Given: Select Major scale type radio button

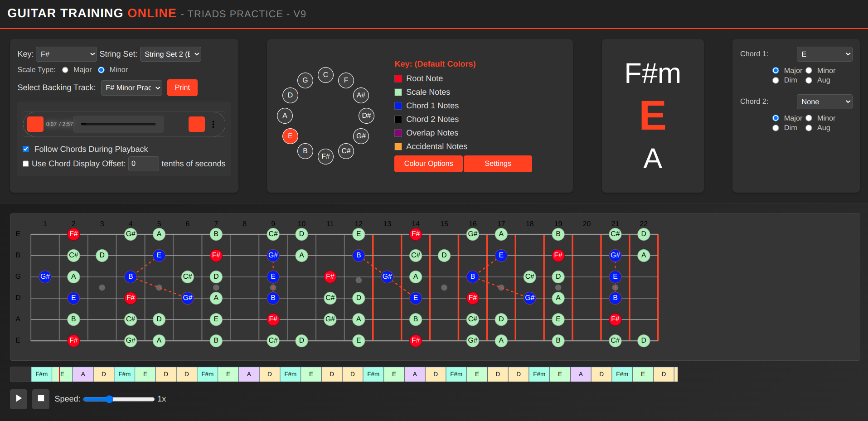Looking at the screenshot, I should point(65,70).
